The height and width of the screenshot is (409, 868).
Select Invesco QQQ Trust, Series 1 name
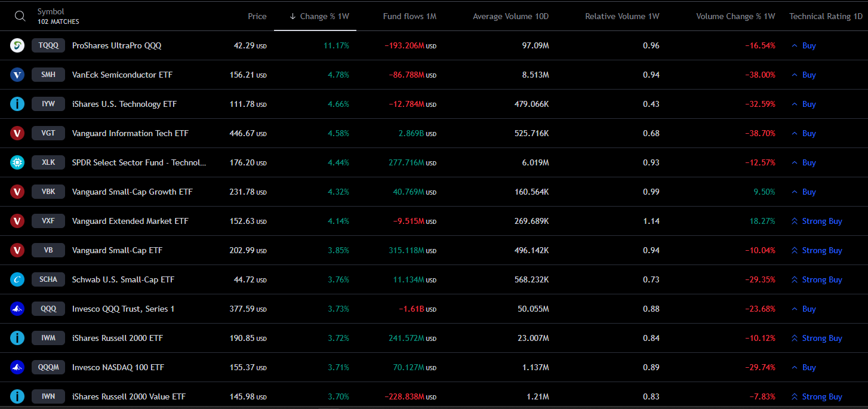pos(123,309)
